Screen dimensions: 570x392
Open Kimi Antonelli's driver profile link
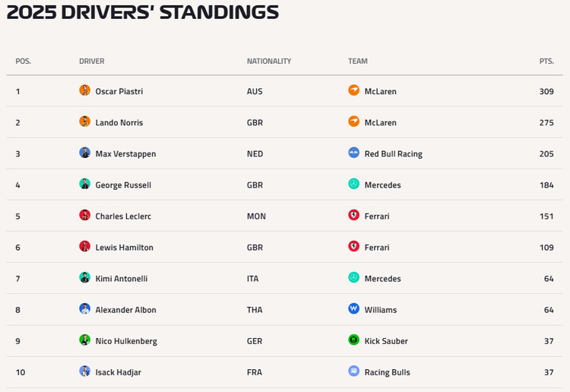pyautogui.click(x=122, y=279)
